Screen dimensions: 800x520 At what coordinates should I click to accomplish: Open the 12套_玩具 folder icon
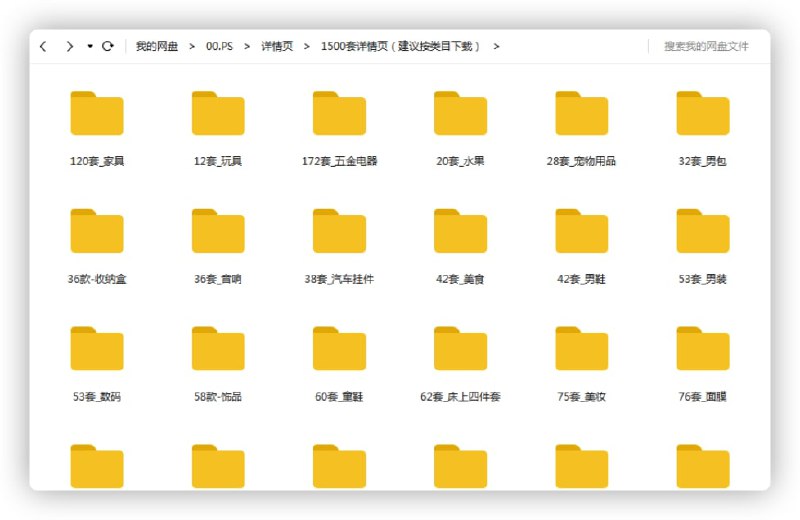(218, 113)
